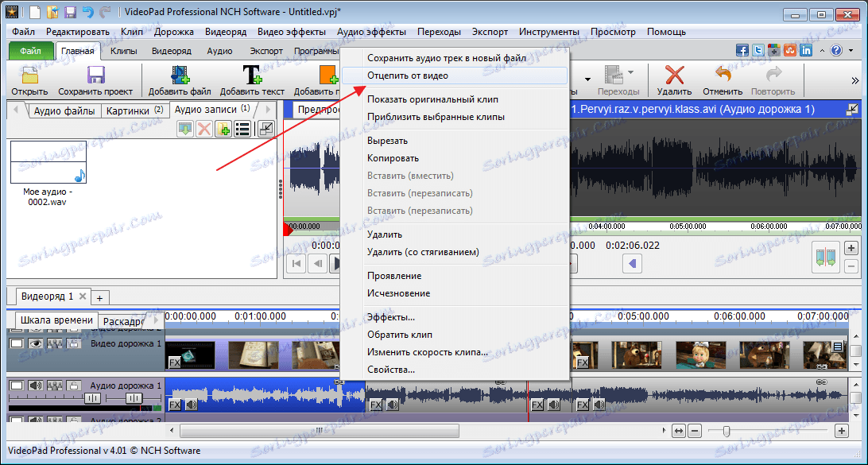Click the Facebook share icon
868x465 pixels.
(742, 50)
